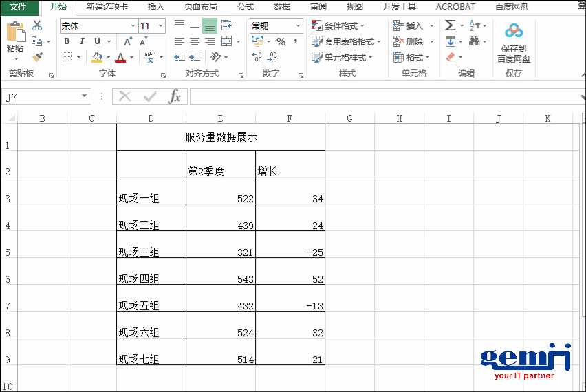Decrease decimal places
Screen dimensions: 586x392
click(272, 57)
